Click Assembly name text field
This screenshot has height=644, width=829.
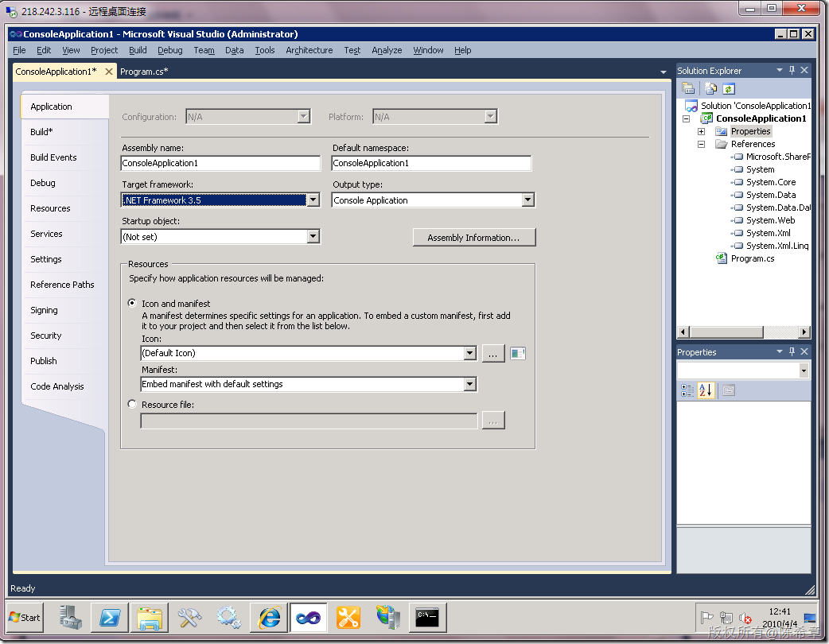(220, 163)
